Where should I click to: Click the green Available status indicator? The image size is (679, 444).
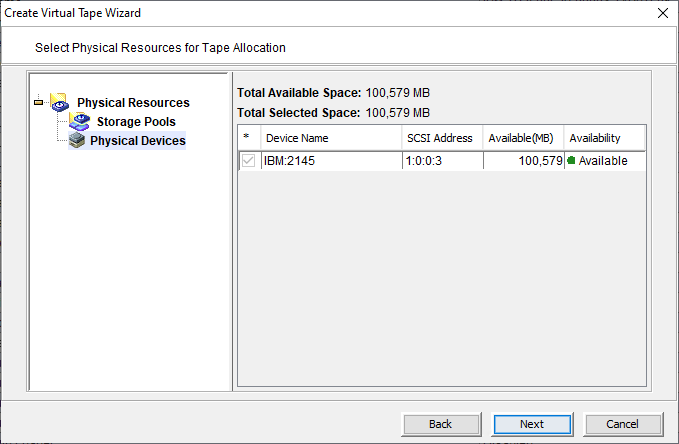pyautogui.click(x=571, y=161)
